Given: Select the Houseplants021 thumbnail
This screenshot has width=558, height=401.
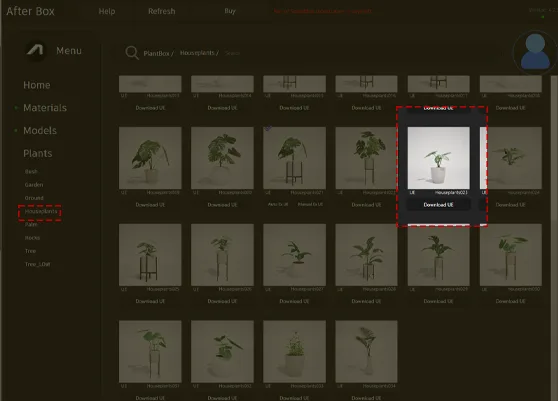Looking at the screenshot, I should tap(294, 158).
